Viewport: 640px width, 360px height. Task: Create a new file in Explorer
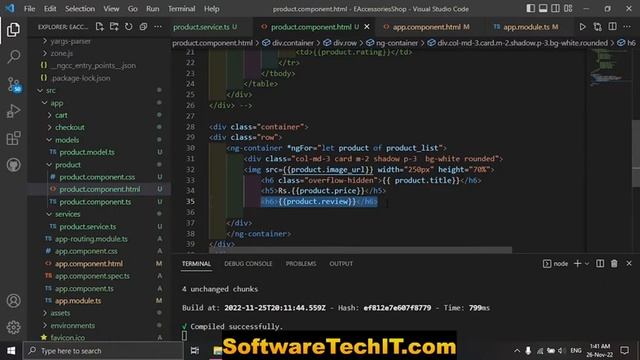click(x=99, y=27)
